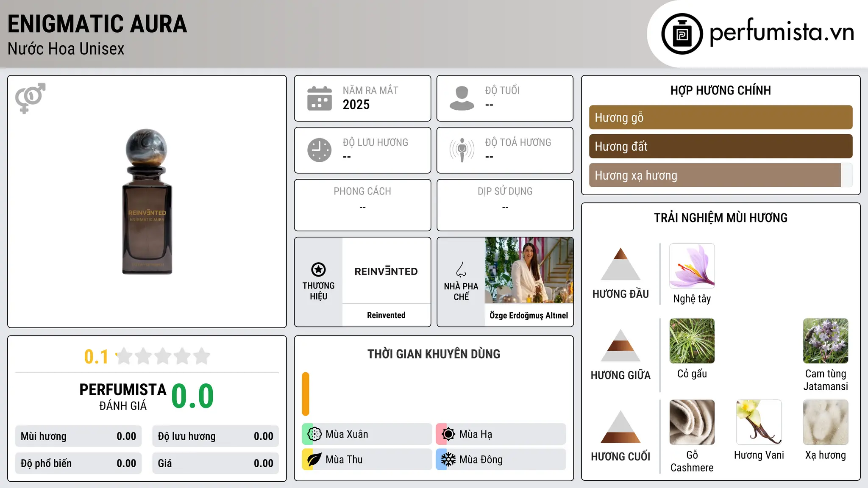The width and height of the screenshot is (868, 488).
Task: Select the Hương gỗ accord bar
Action: click(x=721, y=117)
